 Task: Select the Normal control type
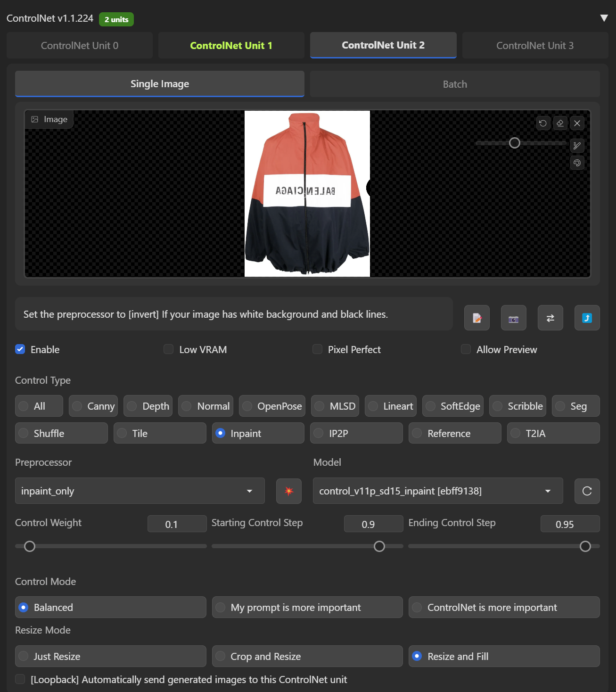click(206, 406)
